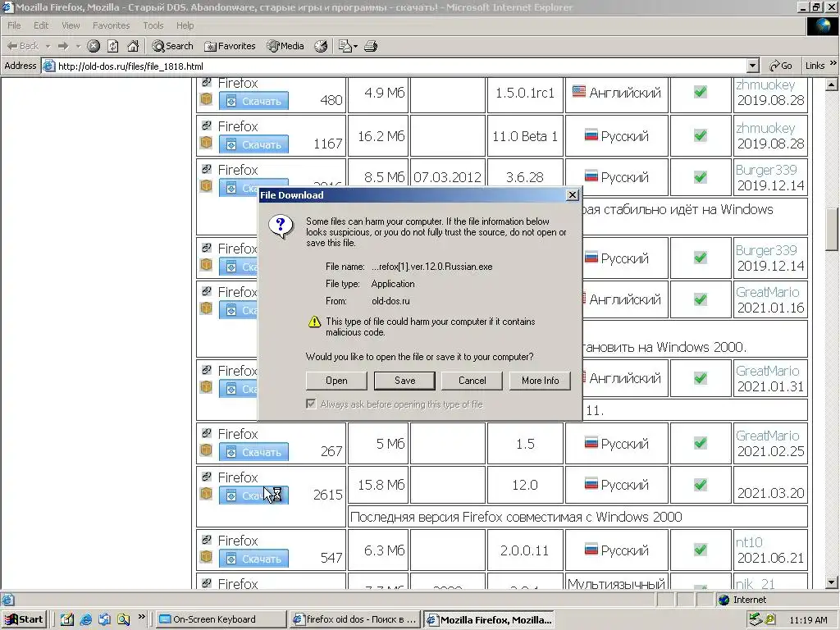
Task: Click package icon in Firefox 11.0 Beta 1 row
Action: (206, 143)
